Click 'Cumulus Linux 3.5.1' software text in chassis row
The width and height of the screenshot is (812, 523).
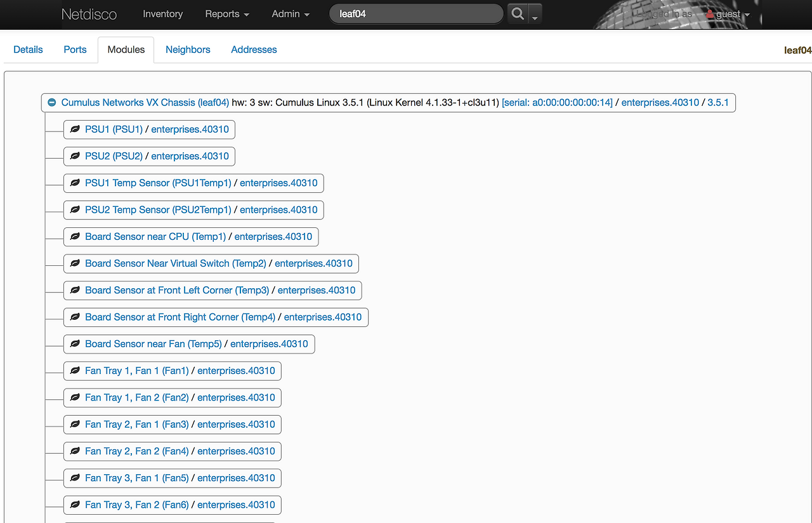click(320, 103)
